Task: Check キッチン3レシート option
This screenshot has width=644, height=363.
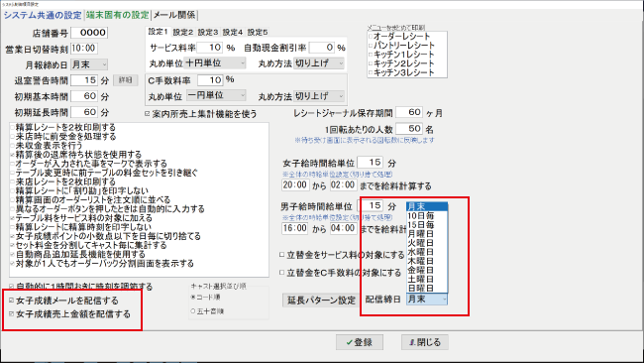Action: coord(371,72)
